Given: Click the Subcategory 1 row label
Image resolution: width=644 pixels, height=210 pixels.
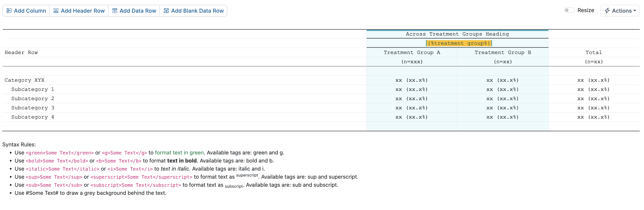Looking at the screenshot, I should pyautogui.click(x=32, y=90).
